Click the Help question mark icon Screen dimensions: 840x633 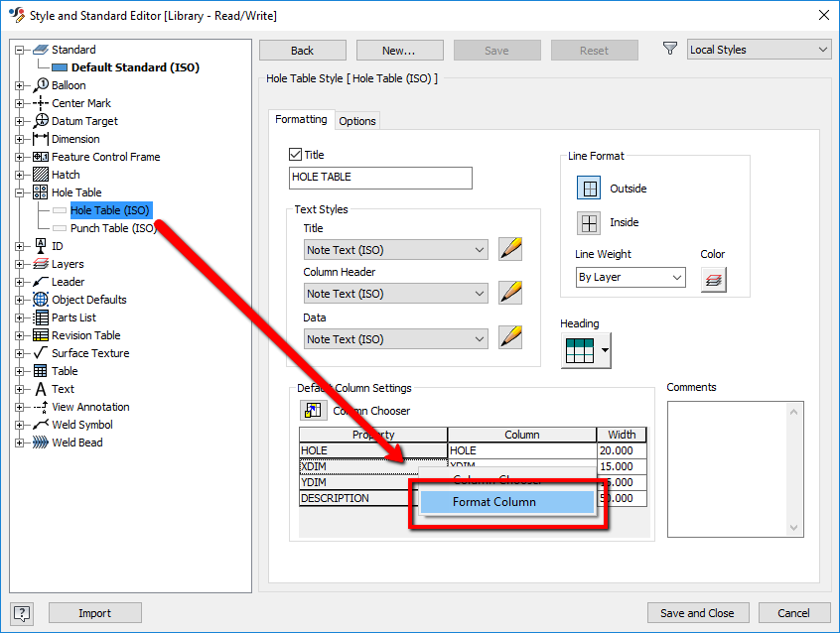point(21,613)
